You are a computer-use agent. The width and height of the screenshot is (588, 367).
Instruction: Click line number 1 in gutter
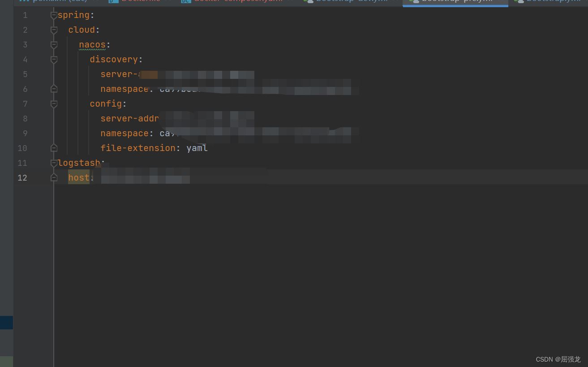coord(25,15)
